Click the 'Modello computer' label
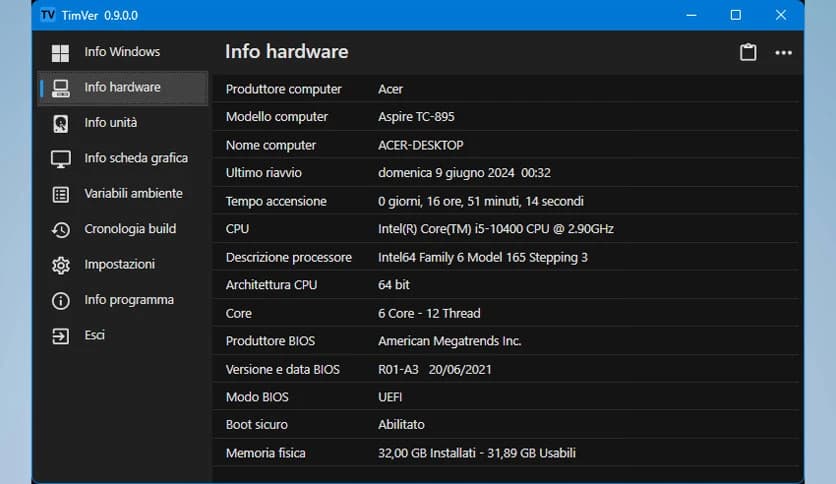This screenshot has width=836, height=484. pyautogui.click(x=277, y=117)
